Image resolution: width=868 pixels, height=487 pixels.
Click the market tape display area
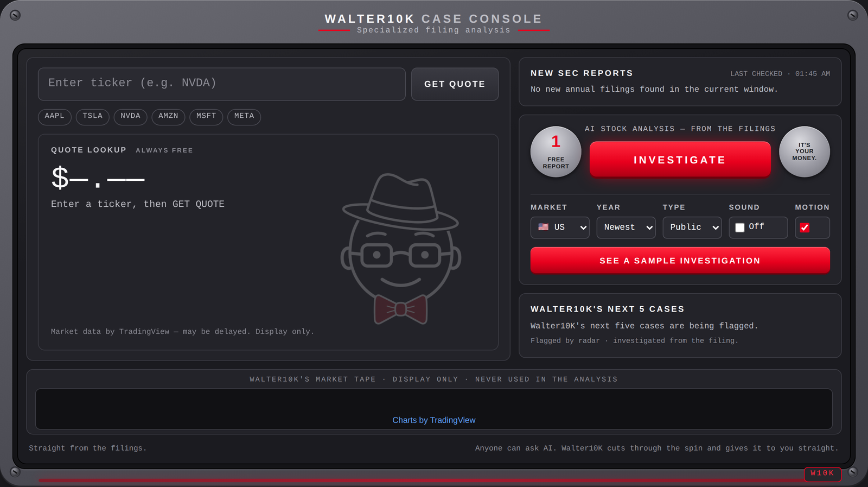pos(434,409)
